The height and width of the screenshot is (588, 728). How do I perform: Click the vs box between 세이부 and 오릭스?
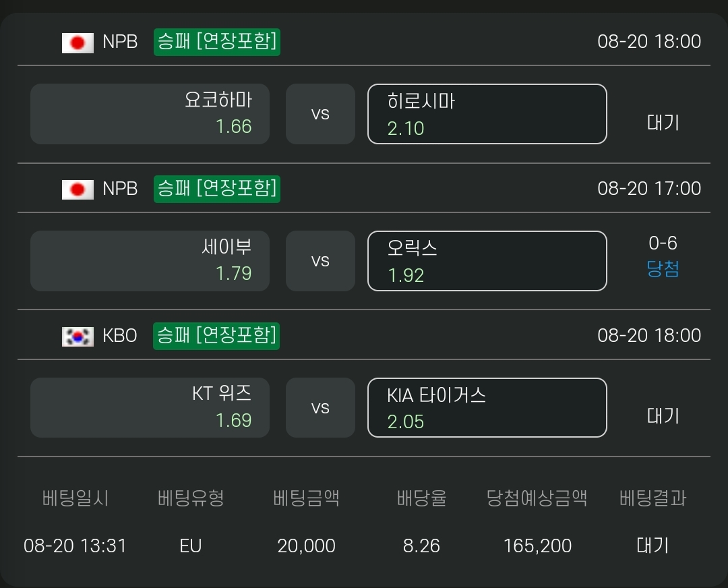click(x=320, y=261)
